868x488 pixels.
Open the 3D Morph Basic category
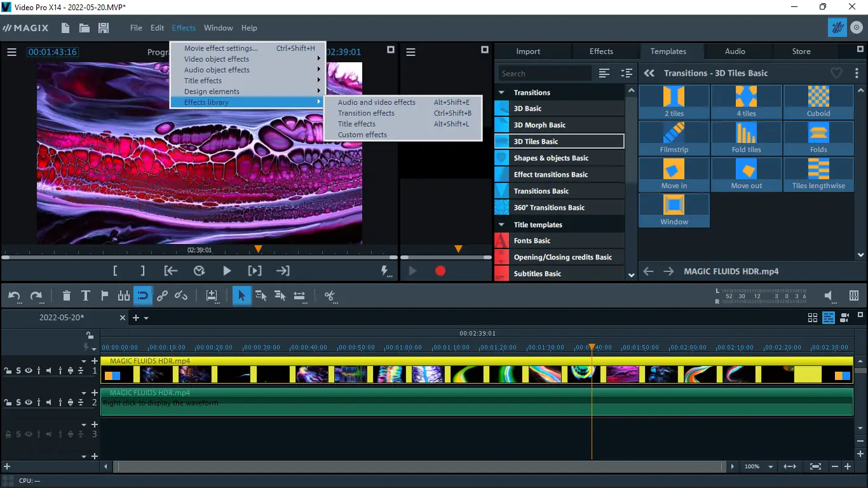click(559, 125)
